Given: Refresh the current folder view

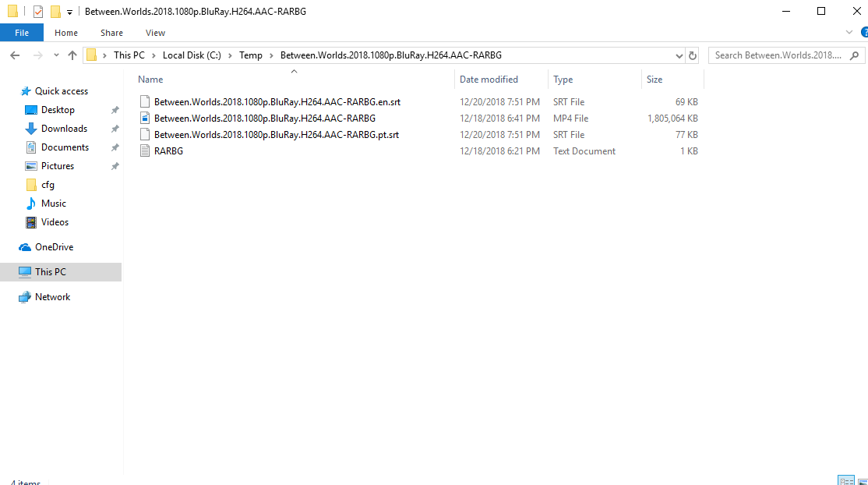Looking at the screenshot, I should pyautogui.click(x=692, y=55).
